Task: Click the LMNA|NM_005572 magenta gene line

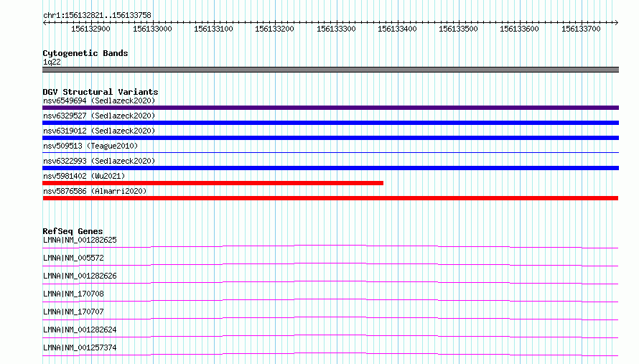Action: pos(330,264)
